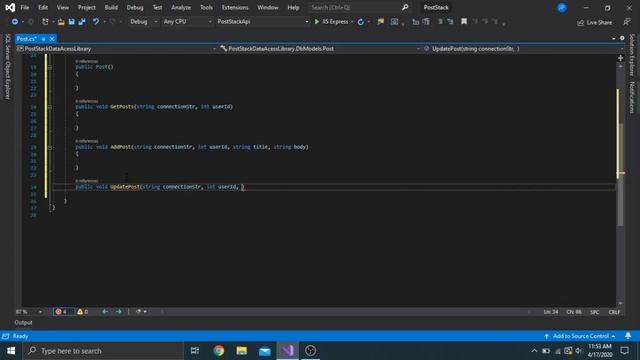
Task: Click the new project toolbar icon
Action: 45,22
